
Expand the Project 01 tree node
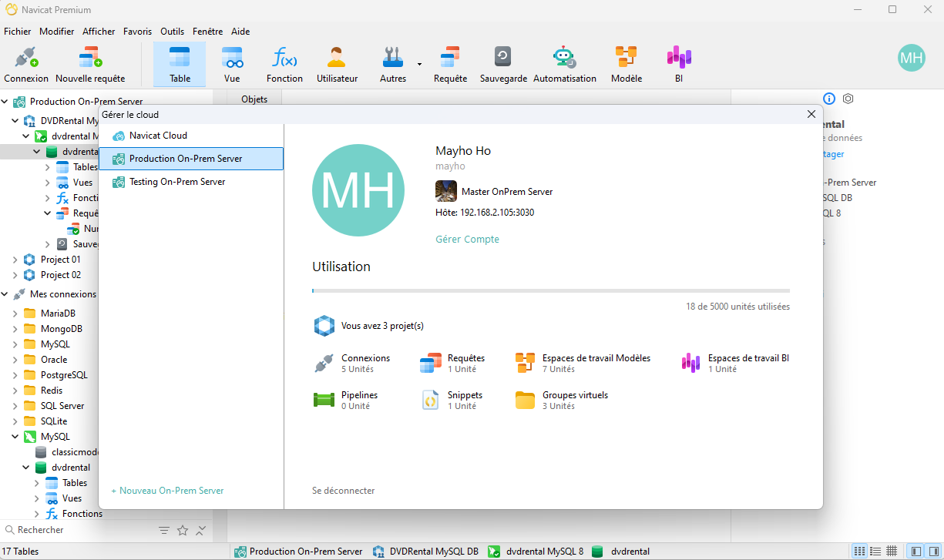15,260
